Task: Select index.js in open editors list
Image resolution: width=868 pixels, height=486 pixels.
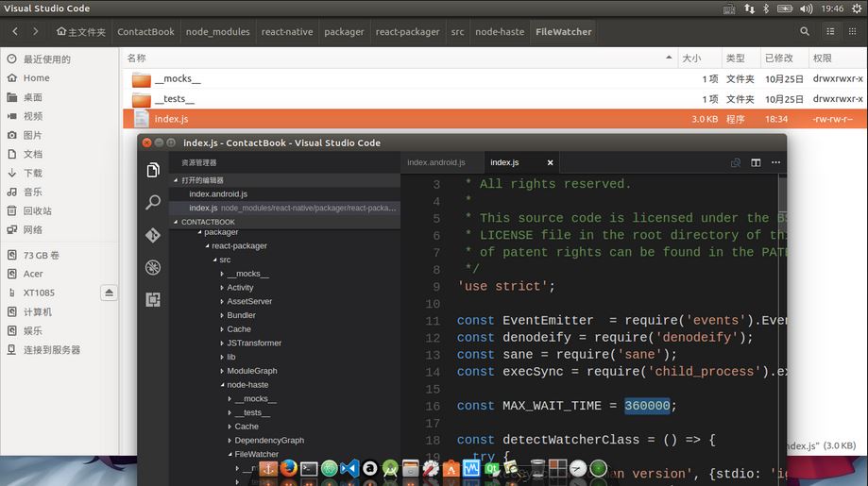Action: 284,208
